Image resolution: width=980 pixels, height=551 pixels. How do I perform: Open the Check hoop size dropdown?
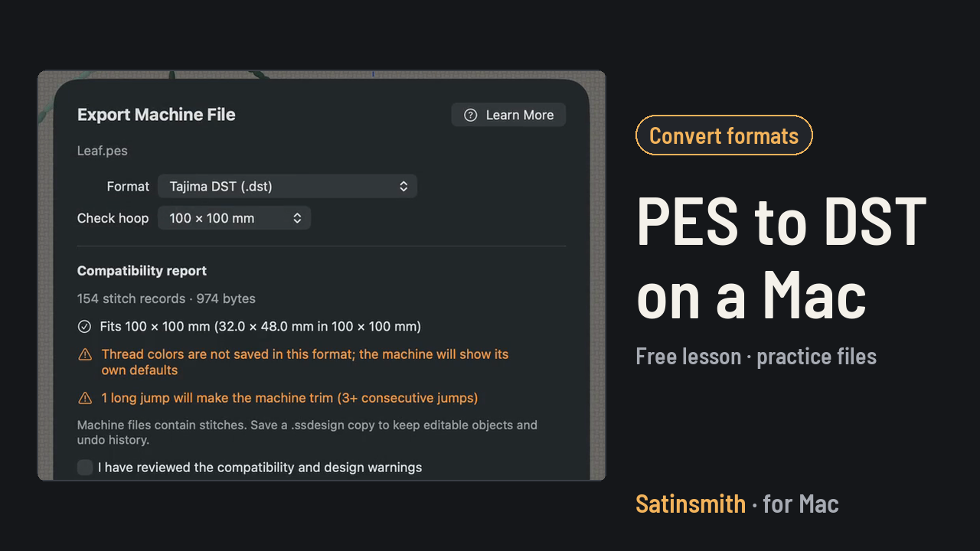point(234,218)
